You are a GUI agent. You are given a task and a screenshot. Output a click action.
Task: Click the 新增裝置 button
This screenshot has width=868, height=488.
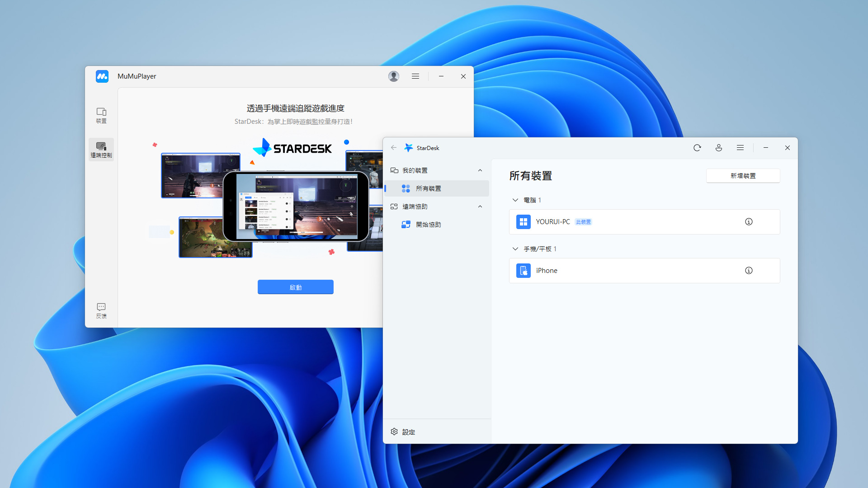coord(743,176)
